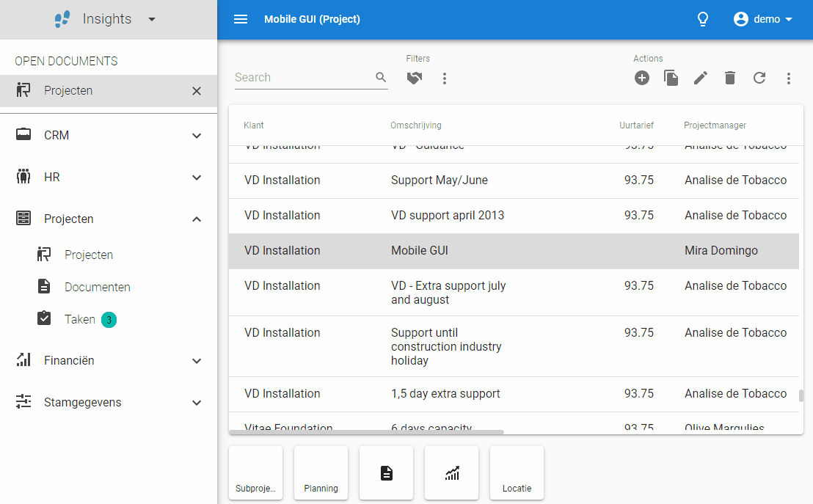Screen dimensions: 813x504
Task: Collapse the Projecten section chevron
Action: 197,219
